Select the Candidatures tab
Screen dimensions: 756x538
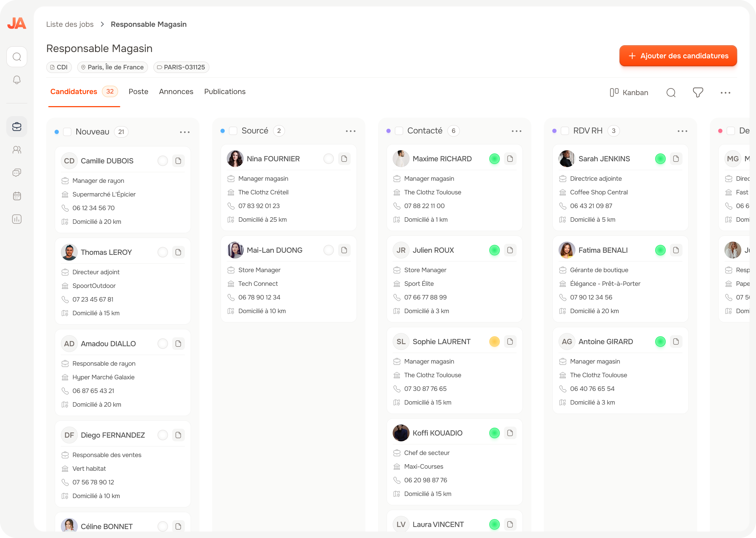tap(84, 92)
